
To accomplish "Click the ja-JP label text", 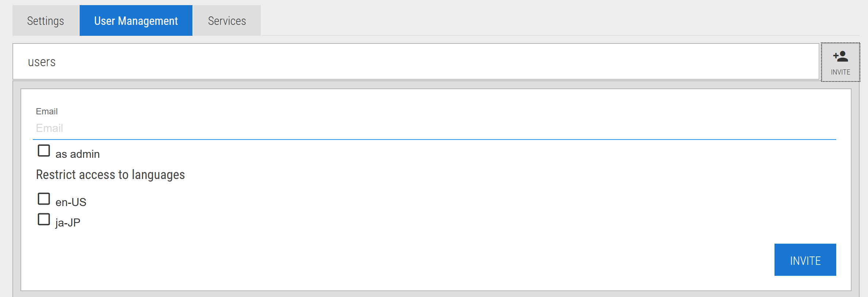I will click(68, 222).
